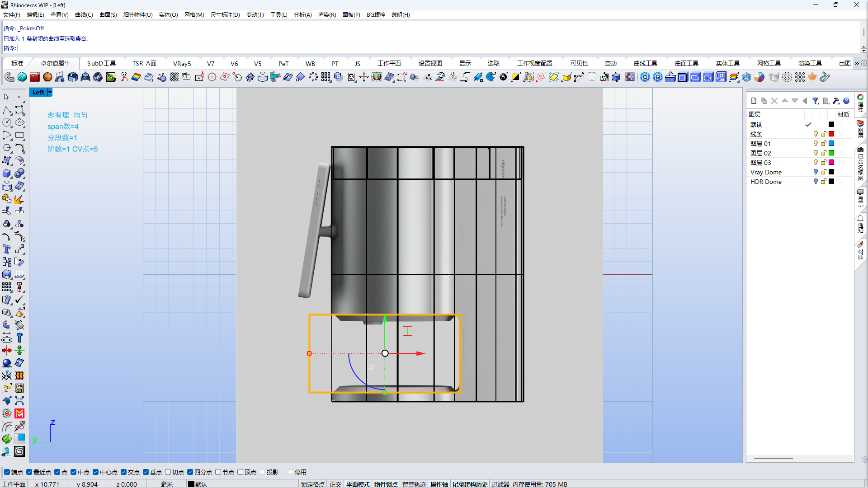Select the text object tool (T icon)
This screenshot has height=488, width=868.
tap(6, 249)
